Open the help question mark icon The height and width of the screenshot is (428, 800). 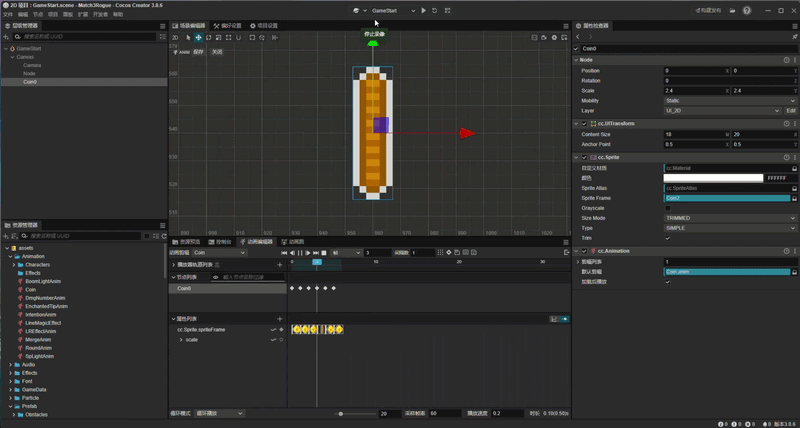pos(747,10)
